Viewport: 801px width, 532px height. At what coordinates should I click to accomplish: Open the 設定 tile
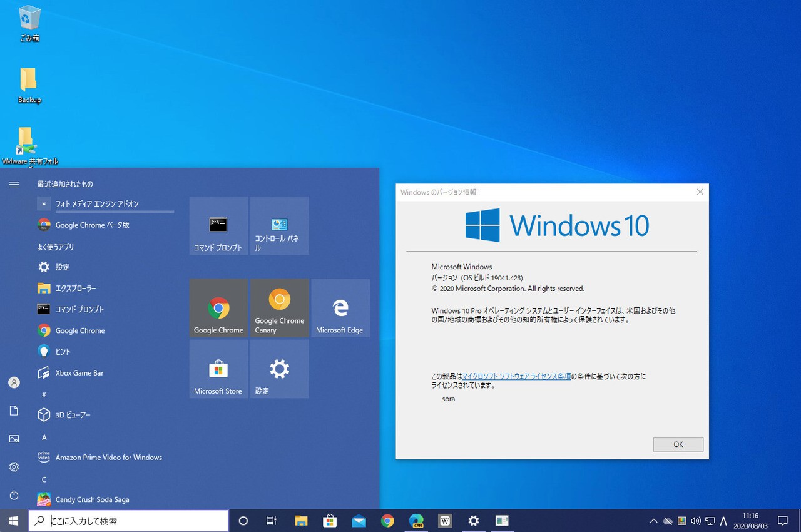click(x=279, y=369)
